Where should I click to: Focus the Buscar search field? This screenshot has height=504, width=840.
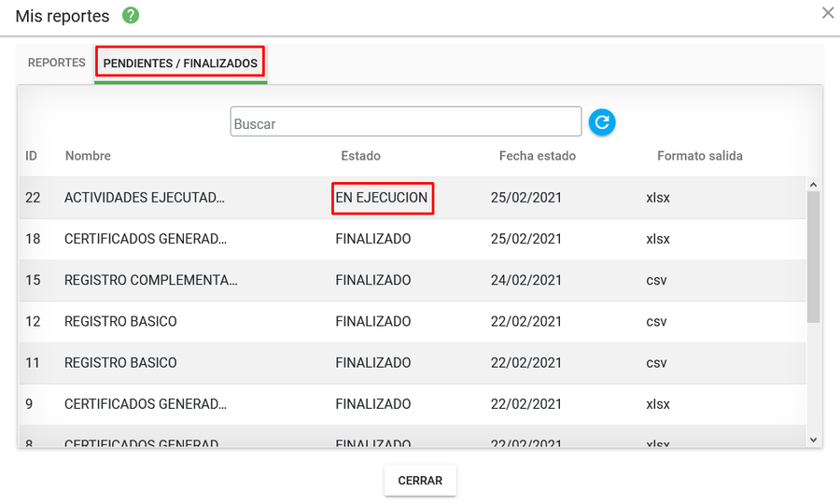coord(406,121)
